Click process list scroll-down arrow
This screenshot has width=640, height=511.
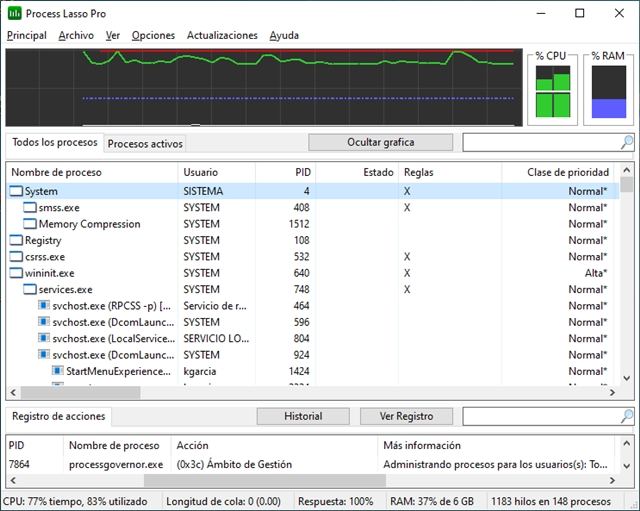627,378
